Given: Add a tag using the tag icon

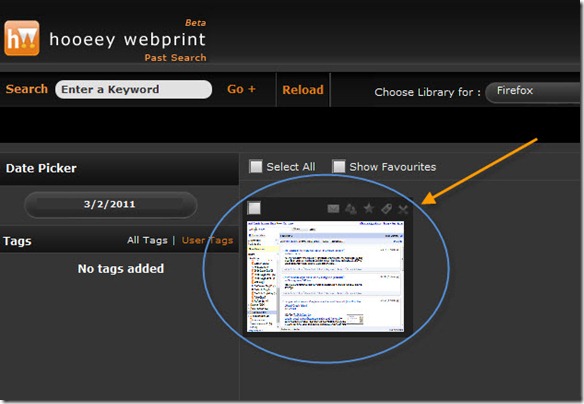Looking at the screenshot, I should tap(386, 209).
